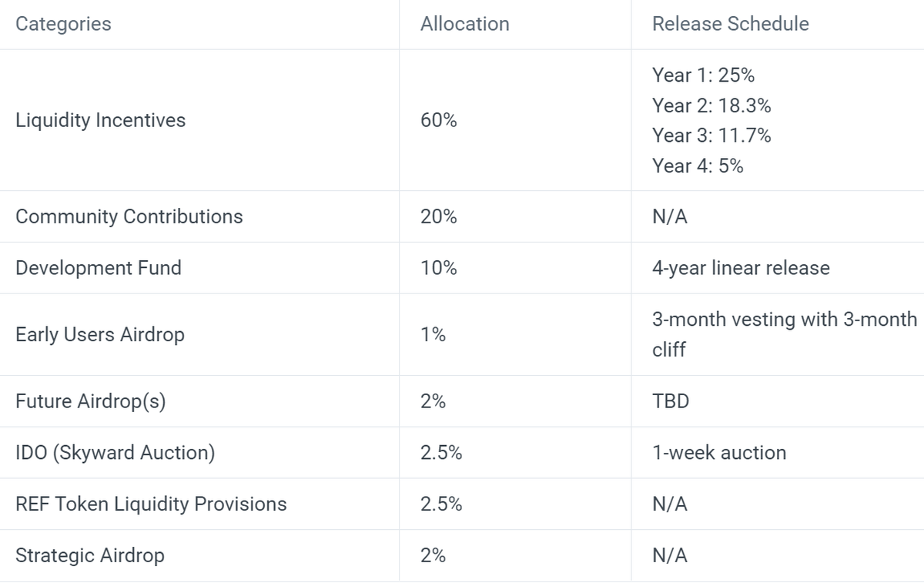The height and width of the screenshot is (583, 924).
Task: Click the 4-year linear release text
Action: 741,268
